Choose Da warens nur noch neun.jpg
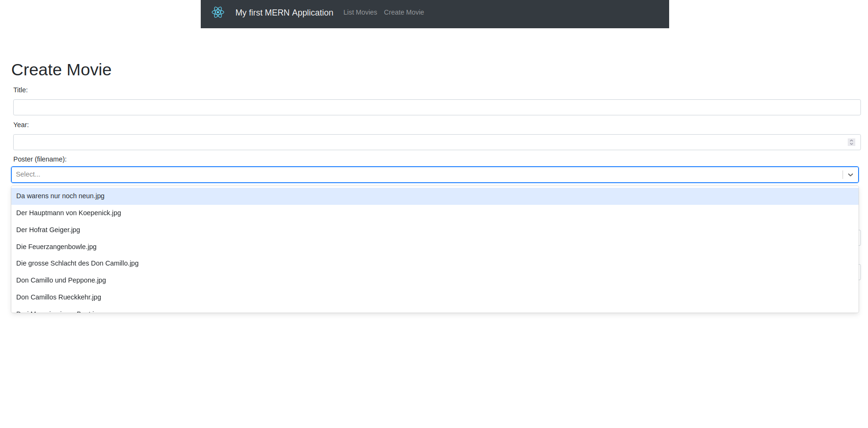Screen dimensions: 868x428 pyautogui.click(x=434, y=196)
